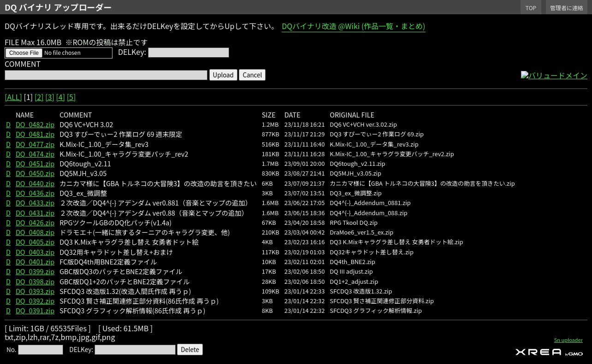
Task: Download DQ_0393.zip file
Action: coord(35,291)
